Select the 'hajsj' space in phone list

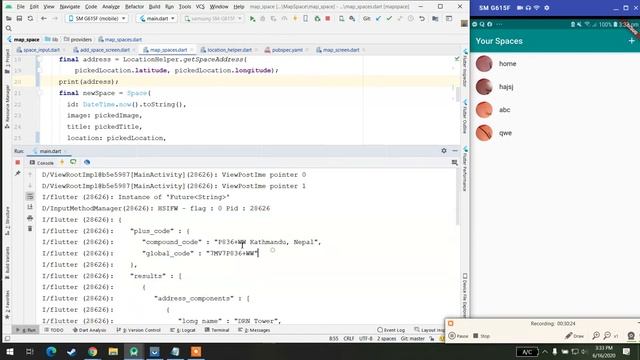[x=555, y=87]
